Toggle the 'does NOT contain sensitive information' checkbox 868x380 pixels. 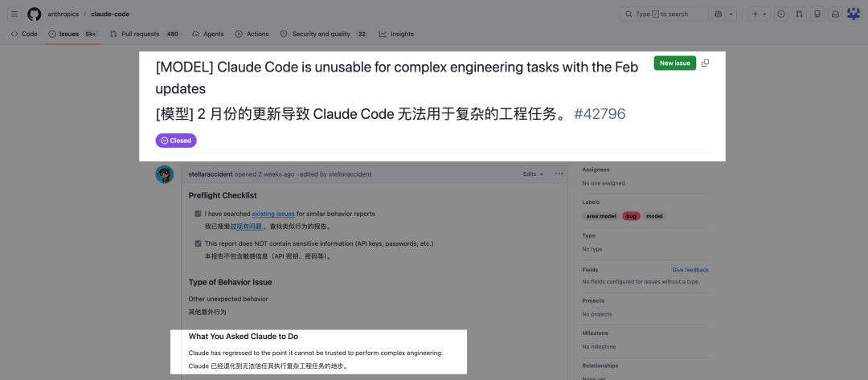[198, 243]
